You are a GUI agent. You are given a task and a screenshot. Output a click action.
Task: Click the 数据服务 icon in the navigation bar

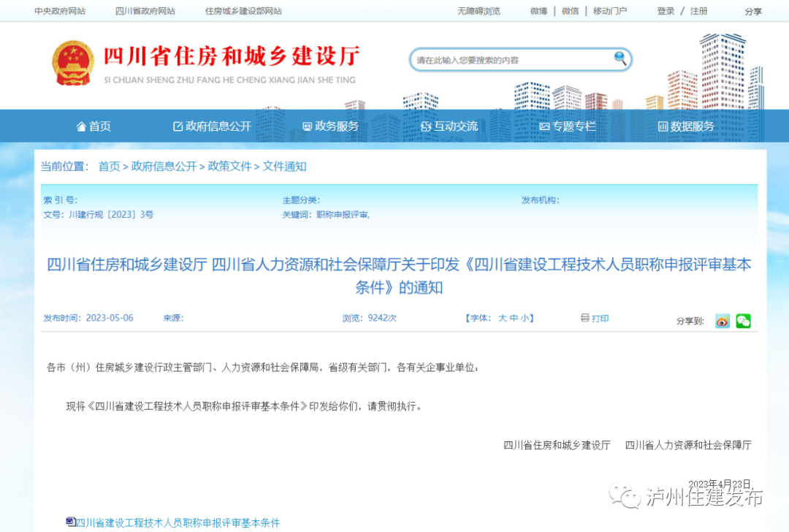pyautogui.click(x=662, y=126)
